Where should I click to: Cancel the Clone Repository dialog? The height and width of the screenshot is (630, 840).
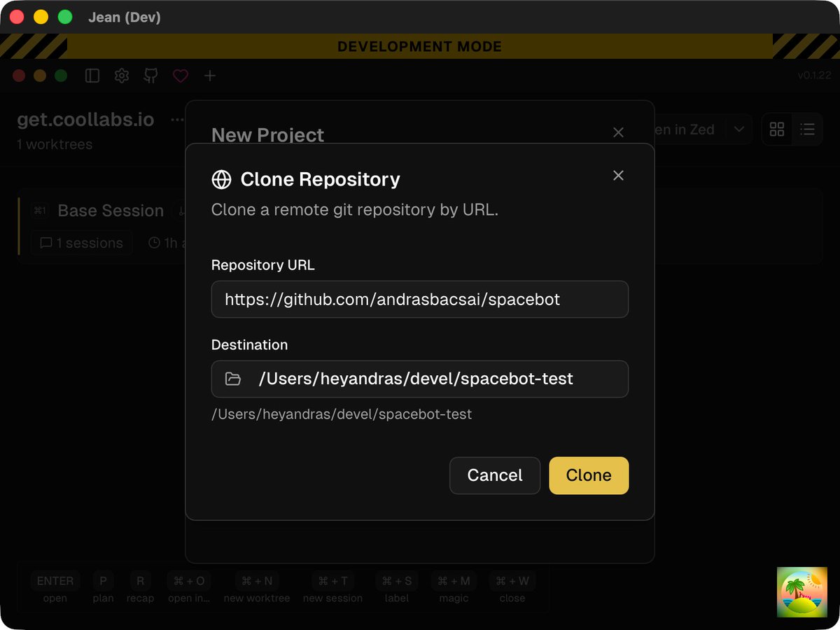[x=495, y=475]
